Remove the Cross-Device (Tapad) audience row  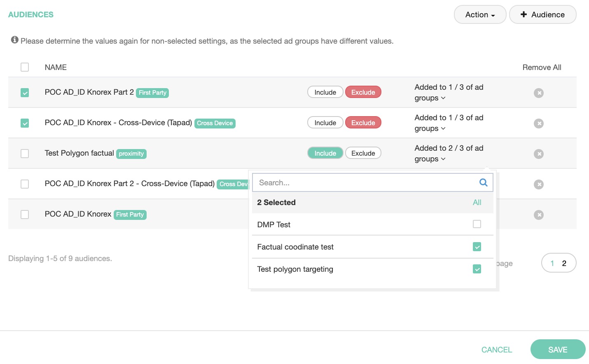[x=538, y=124]
